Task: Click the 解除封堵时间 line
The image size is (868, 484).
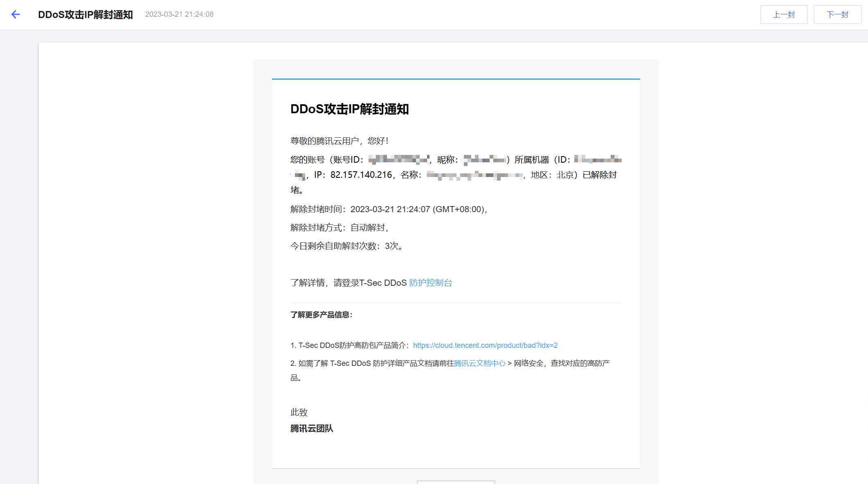Action: click(388, 209)
